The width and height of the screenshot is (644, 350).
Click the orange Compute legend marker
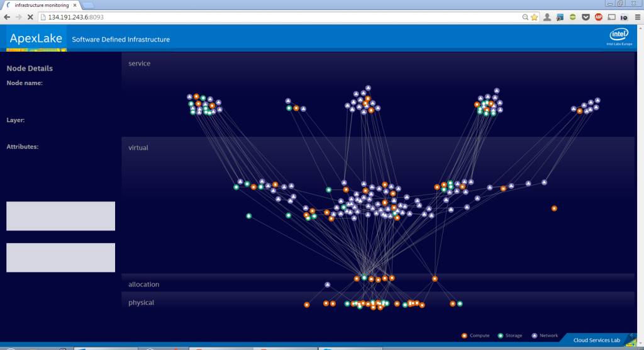(x=464, y=336)
